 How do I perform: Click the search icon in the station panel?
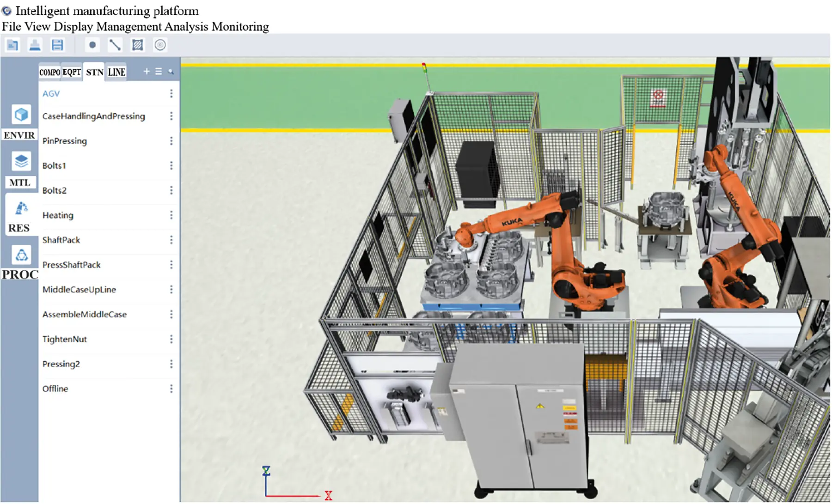[171, 72]
